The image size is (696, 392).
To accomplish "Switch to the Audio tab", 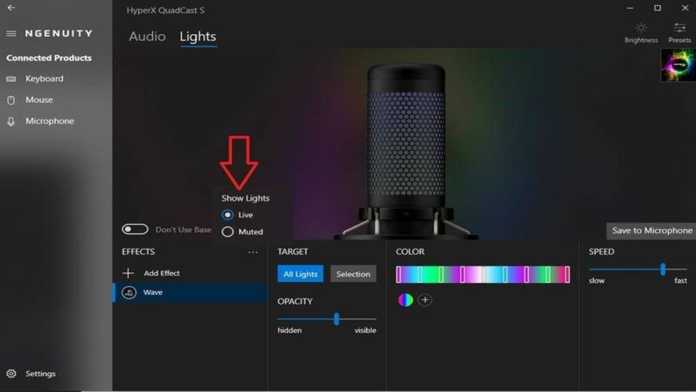I will (147, 36).
